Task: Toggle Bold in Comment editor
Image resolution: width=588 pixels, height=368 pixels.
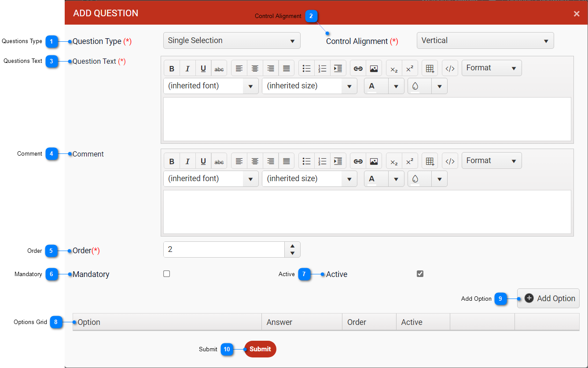Action: click(x=172, y=161)
